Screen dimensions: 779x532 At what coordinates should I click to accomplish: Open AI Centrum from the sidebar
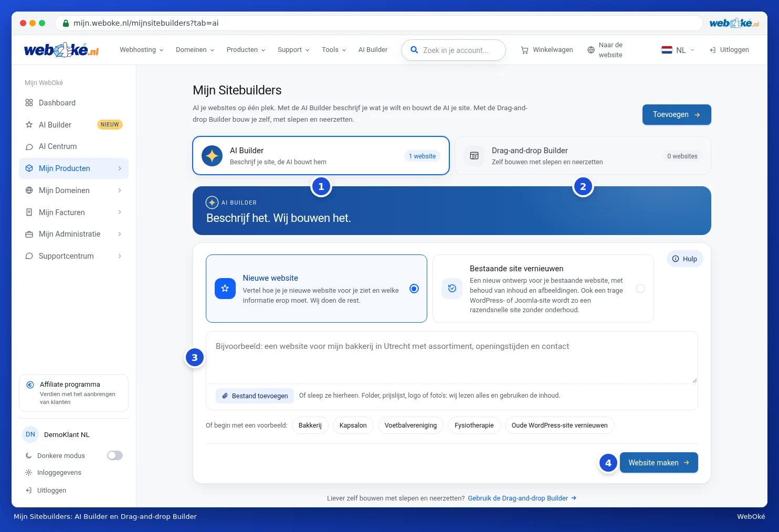73,146
